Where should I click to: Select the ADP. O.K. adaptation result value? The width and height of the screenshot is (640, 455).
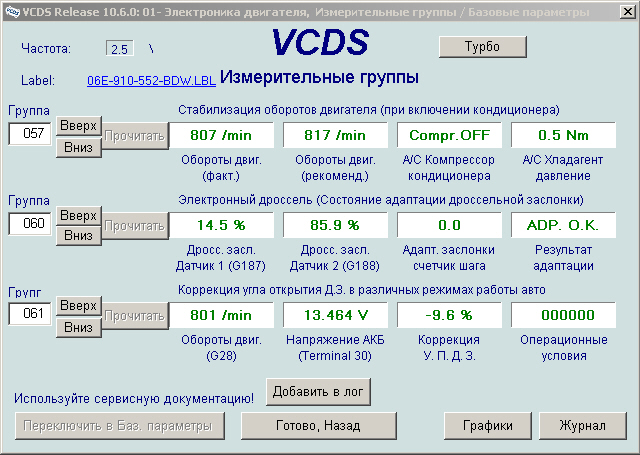coord(563,225)
